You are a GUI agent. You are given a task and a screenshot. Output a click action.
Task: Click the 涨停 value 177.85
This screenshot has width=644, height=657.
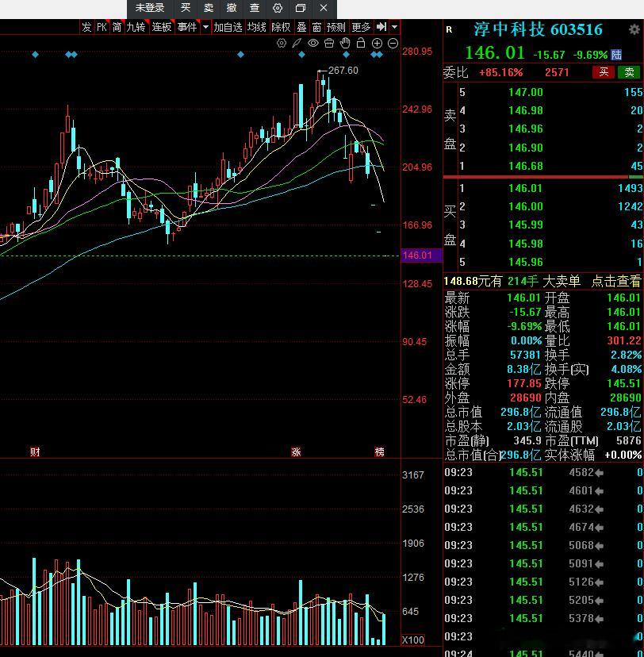pos(523,383)
